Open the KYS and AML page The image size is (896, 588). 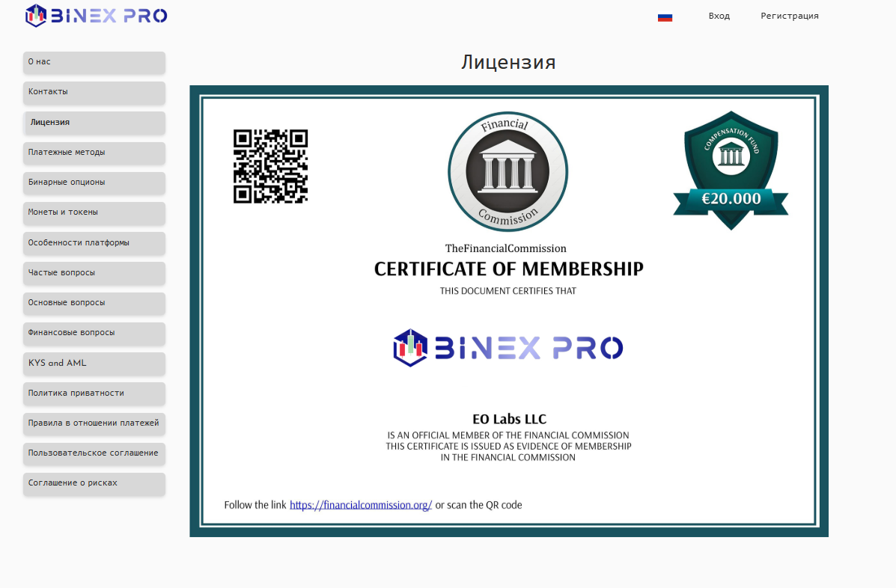click(x=94, y=364)
